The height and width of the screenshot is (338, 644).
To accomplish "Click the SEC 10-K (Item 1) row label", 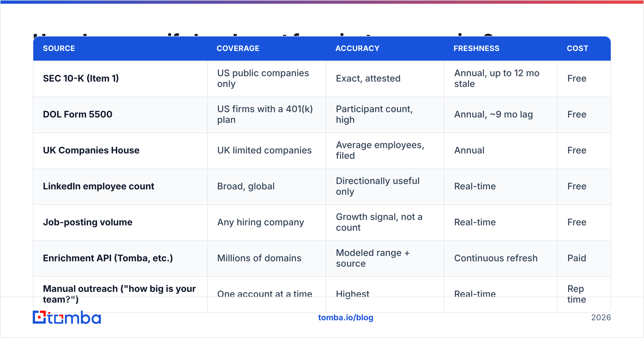I will pyautogui.click(x=81, y=78).
